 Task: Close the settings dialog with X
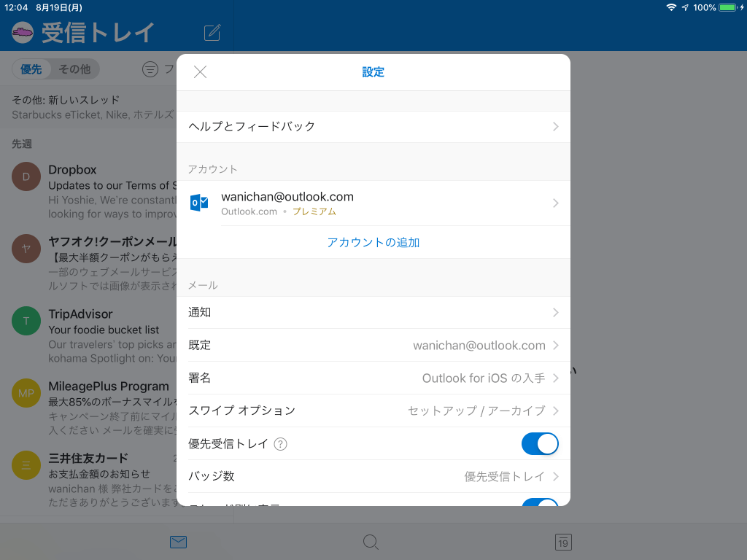(x=200, y=72)
